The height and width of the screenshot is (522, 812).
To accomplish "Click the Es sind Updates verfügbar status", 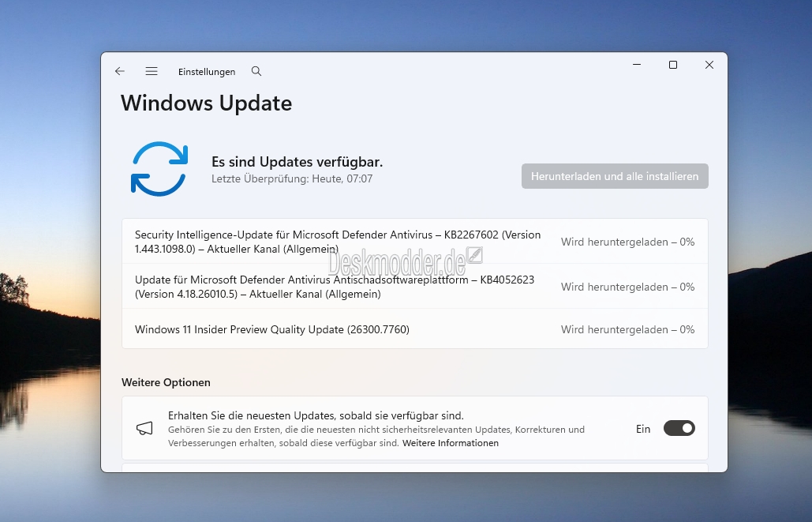I will pos(297,162).
